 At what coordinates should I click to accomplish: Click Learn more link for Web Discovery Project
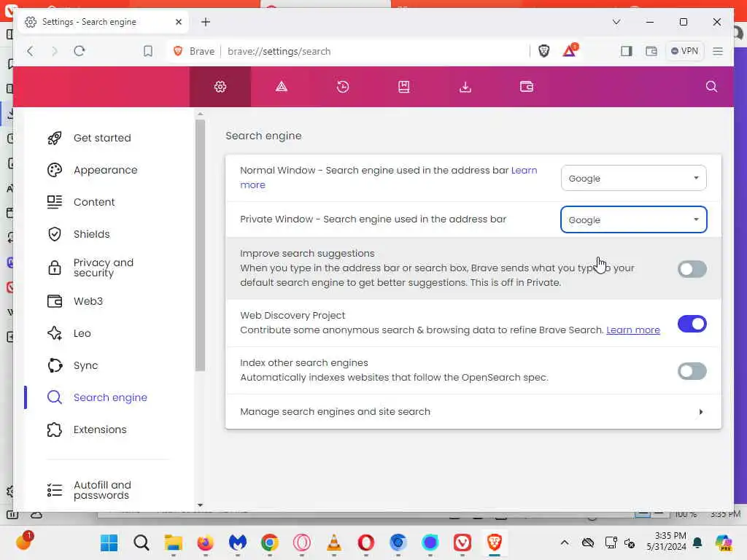click(x=632, y=330)
